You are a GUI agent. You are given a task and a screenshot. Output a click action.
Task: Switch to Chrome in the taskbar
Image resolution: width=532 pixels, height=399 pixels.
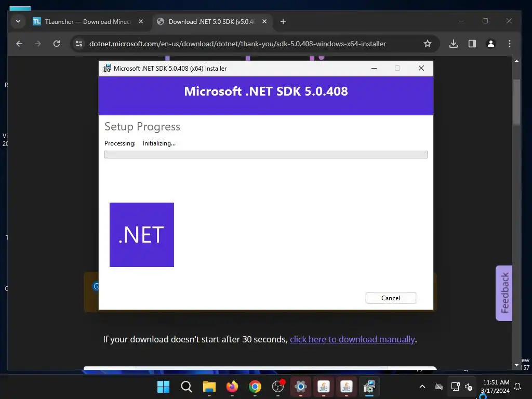click(x=255, y=387)
